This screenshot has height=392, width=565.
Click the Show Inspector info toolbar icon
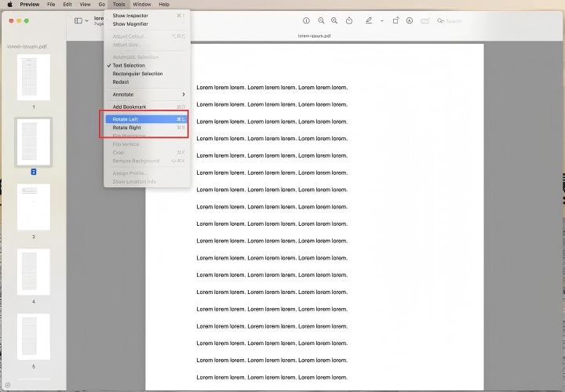pyautogui.click(x=306, y=21)
